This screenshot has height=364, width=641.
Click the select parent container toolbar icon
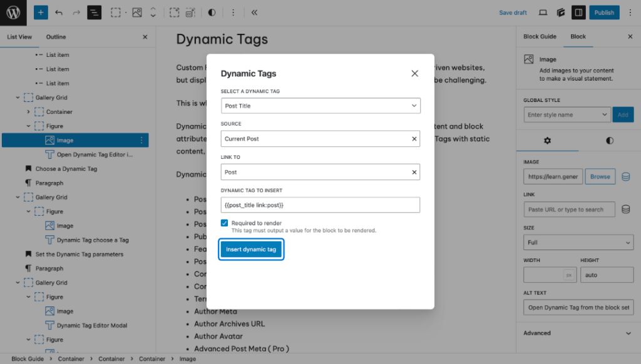[175, 13]
